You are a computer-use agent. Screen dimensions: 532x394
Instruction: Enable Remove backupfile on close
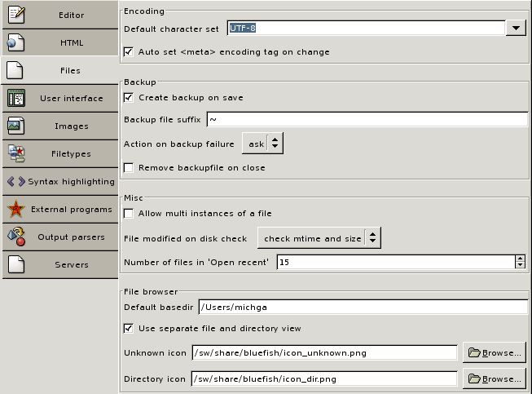point(129,168)
